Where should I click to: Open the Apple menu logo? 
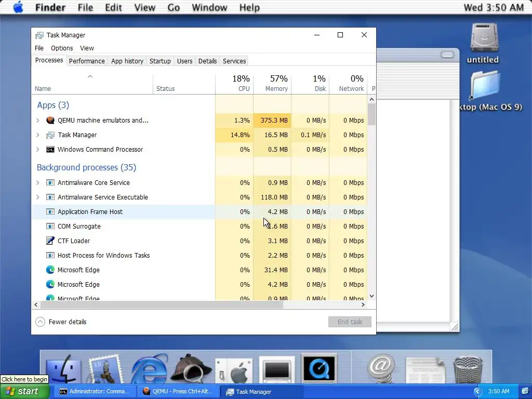18,7
